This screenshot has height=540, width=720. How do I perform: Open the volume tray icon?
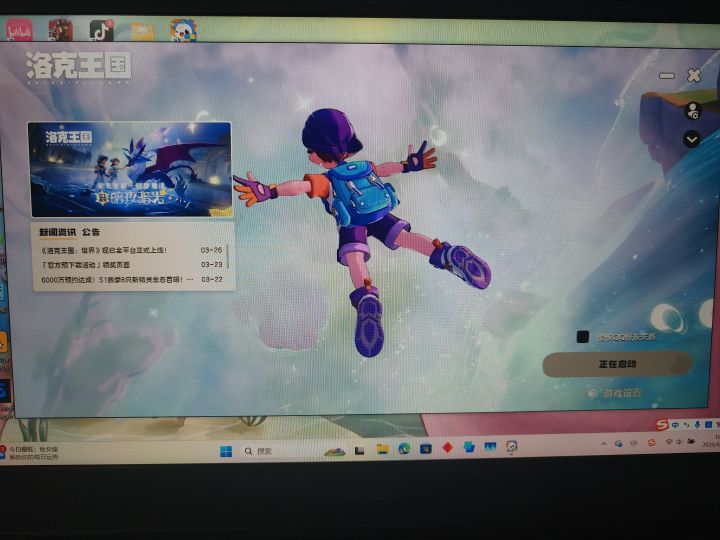[679, 442]
